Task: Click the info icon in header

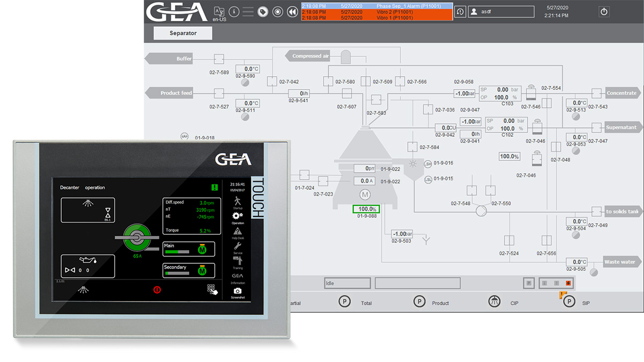Action: point(234,11)
